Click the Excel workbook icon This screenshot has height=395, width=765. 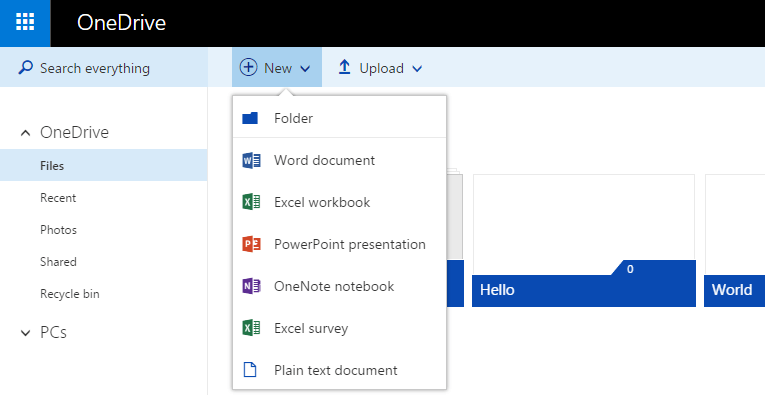point(251,202)
